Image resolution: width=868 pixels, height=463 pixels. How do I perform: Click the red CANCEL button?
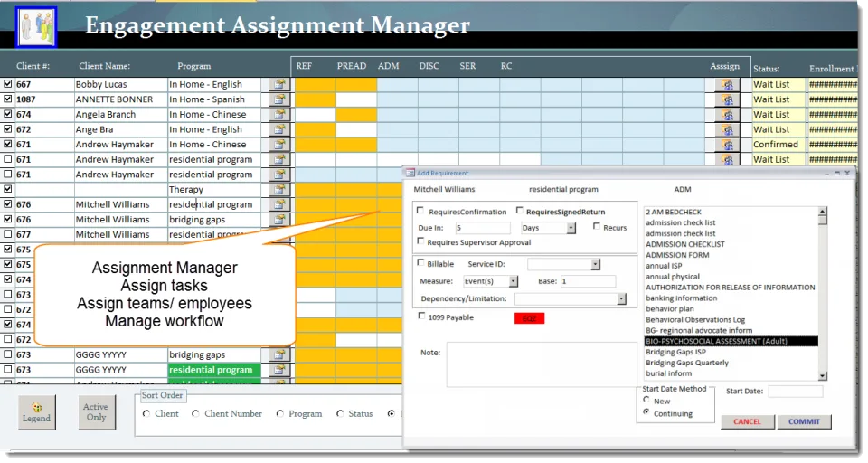[x=747, y=421]
